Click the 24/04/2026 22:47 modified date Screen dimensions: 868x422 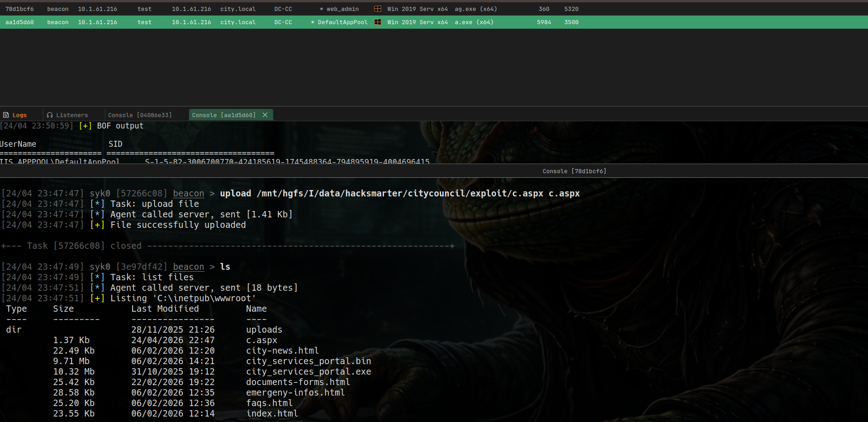pos(173,340)
